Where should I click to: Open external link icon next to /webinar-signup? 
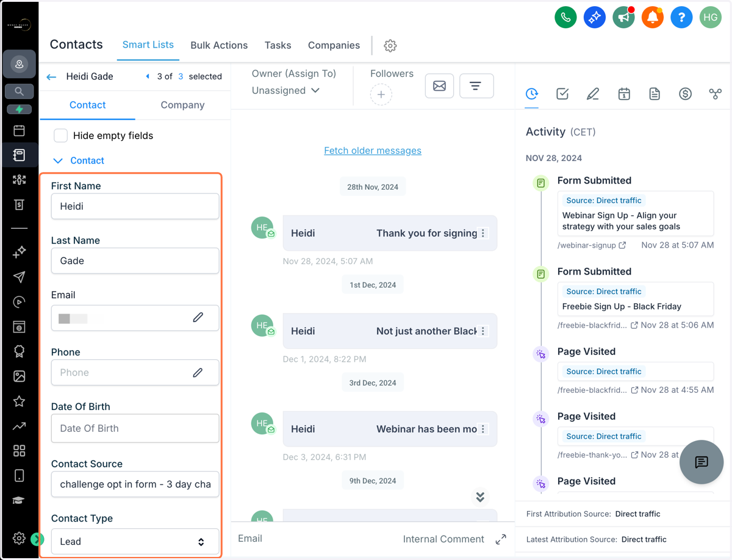point(622,245)
